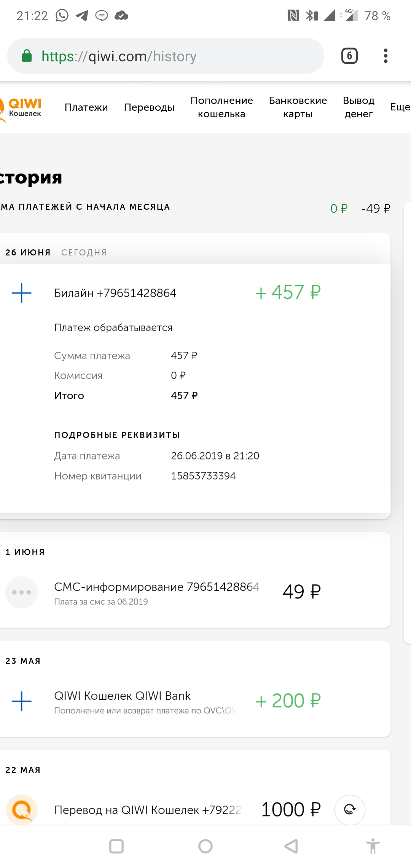Open Android recent apps square button
Viewport: 411px width, 868px height.
(116, 846)
